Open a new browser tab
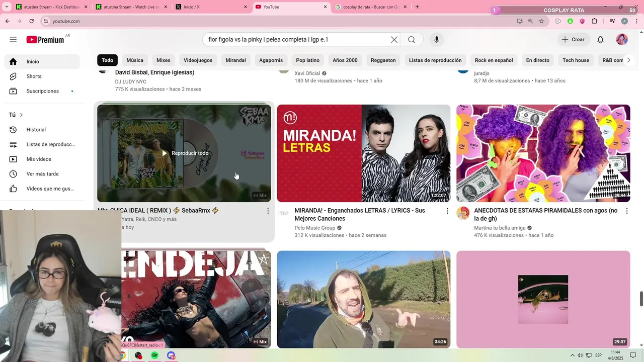The image size is (644, 362). [417, 7]
